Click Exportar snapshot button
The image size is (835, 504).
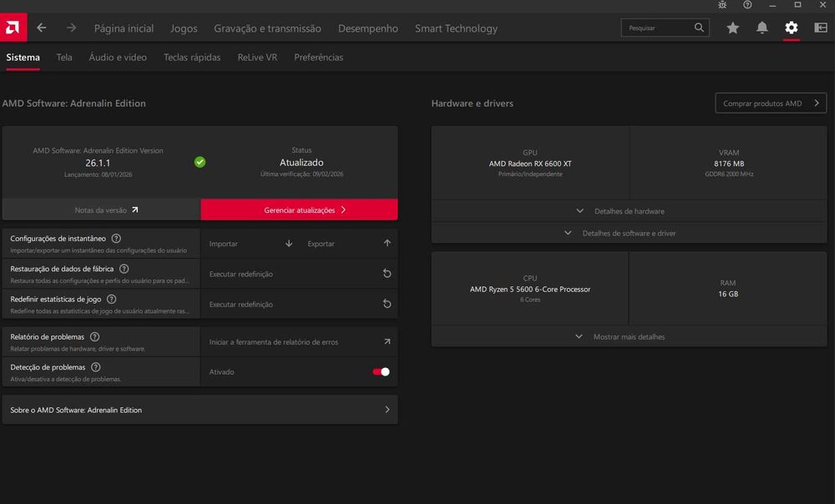point(348,243)
